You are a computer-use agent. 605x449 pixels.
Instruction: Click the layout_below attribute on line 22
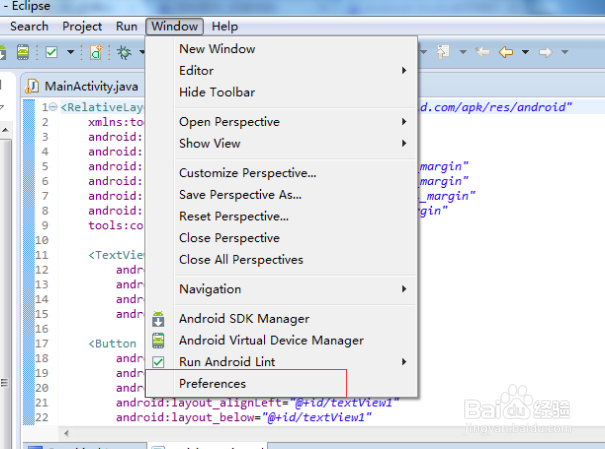point(185,417)
